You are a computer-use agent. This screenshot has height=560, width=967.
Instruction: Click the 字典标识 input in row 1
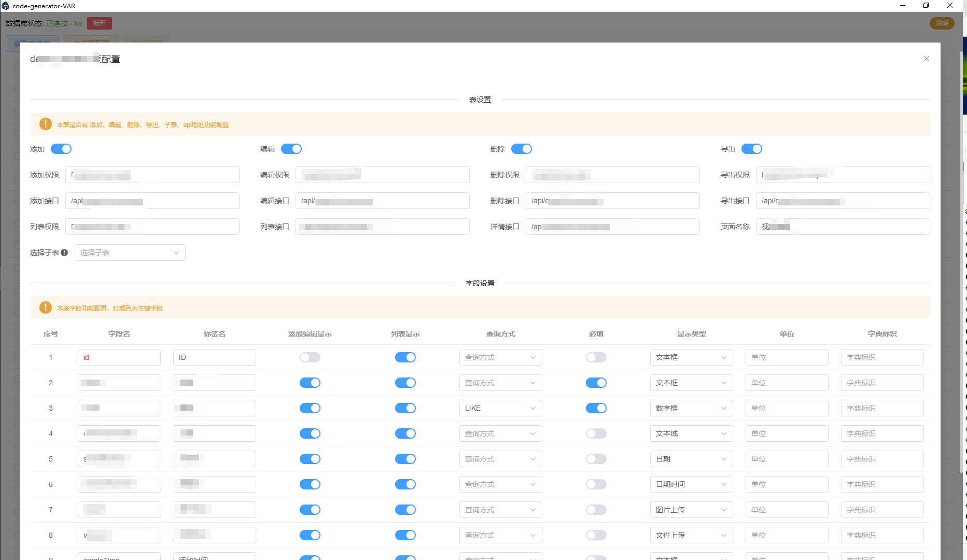tap(882, 357)
